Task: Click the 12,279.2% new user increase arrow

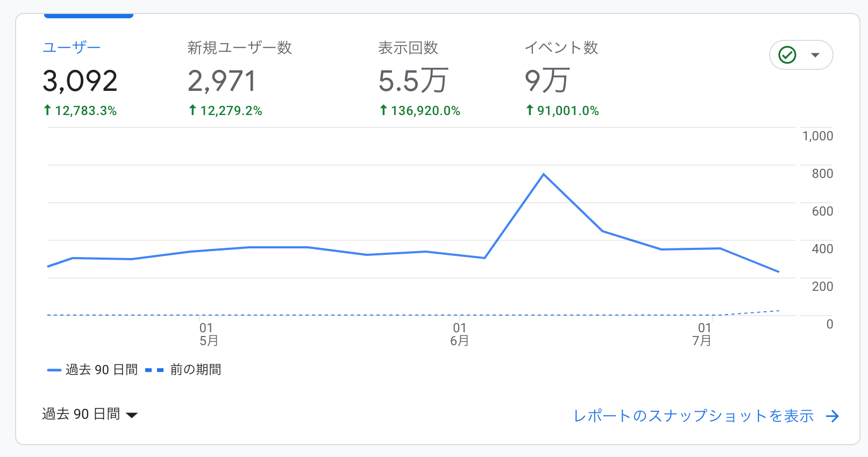Action: tap(193, 110)
